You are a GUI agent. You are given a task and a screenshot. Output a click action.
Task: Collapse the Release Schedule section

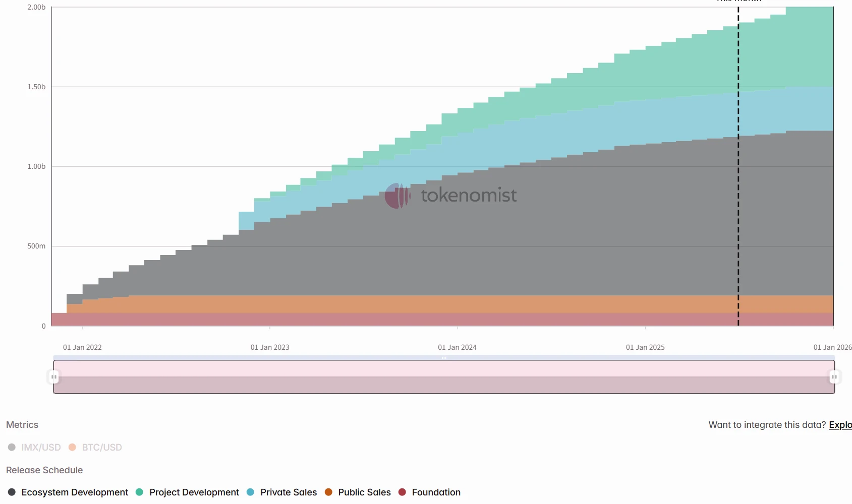point(44,470)
